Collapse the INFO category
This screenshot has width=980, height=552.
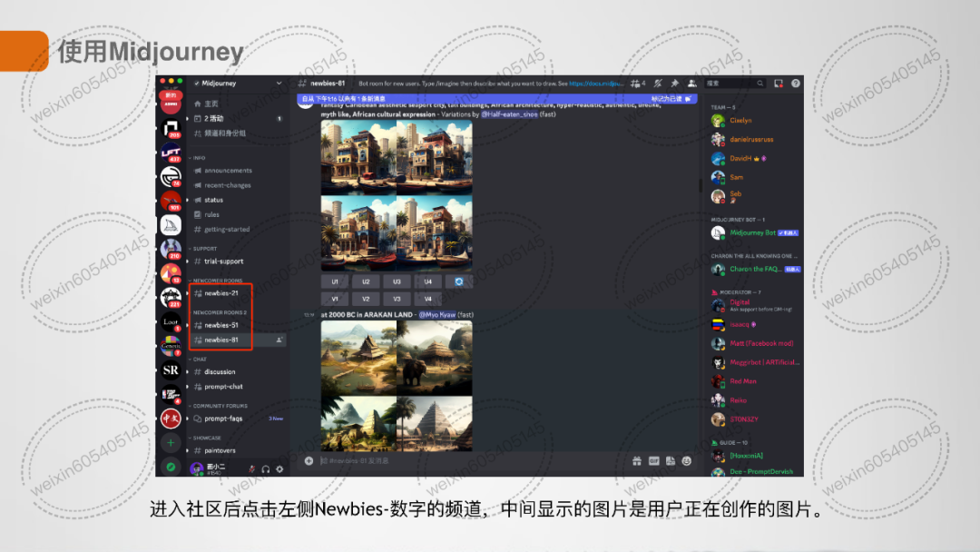(198, 158)
